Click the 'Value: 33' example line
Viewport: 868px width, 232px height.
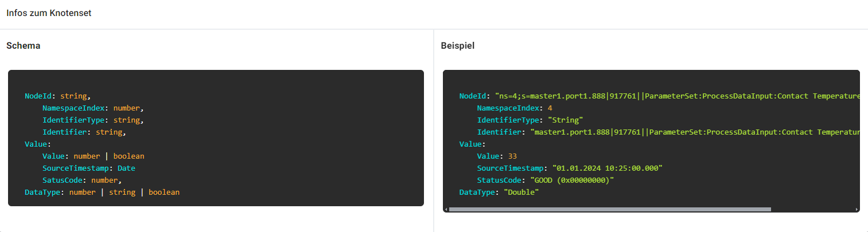pyautogui.click(x=497, y=156)
